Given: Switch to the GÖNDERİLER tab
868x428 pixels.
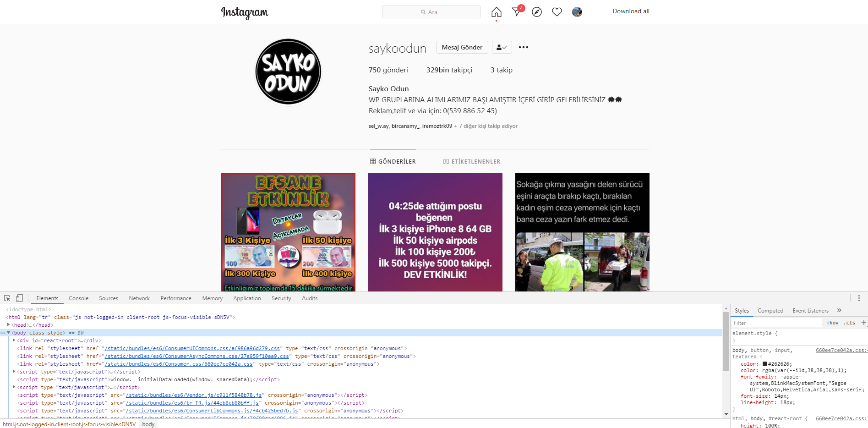Looking at the screenshot, I should [x=393, y=161].
